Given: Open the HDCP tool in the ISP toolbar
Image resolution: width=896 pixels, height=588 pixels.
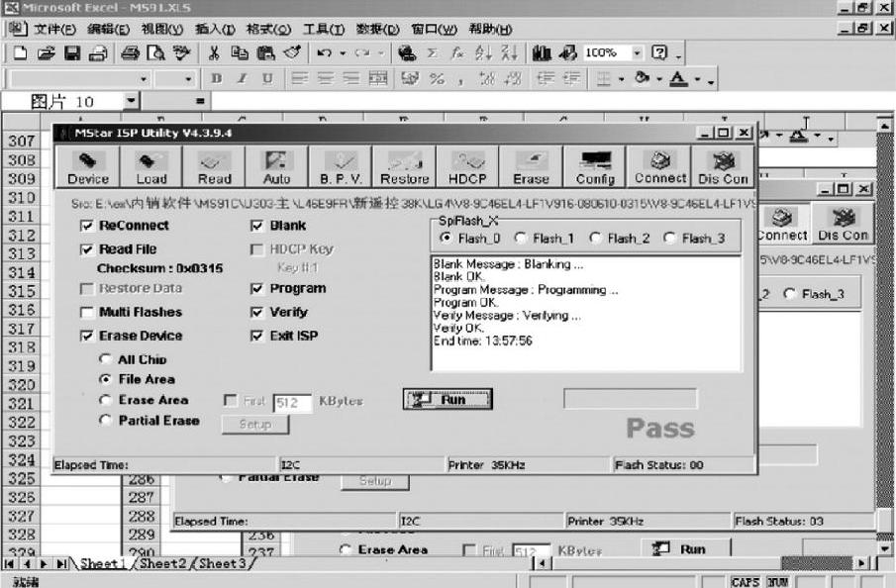Looking at the screenshot, I should [x=467, y=167].
